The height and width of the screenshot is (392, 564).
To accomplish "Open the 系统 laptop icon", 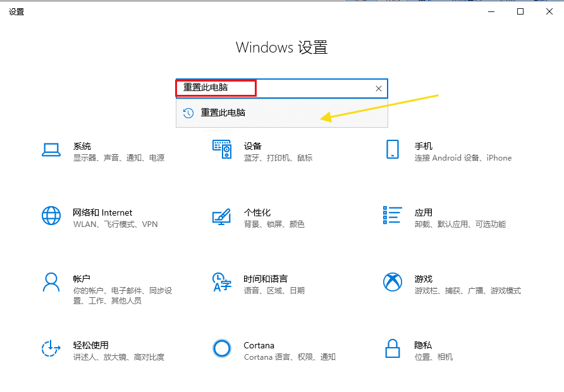I will 51,150.
